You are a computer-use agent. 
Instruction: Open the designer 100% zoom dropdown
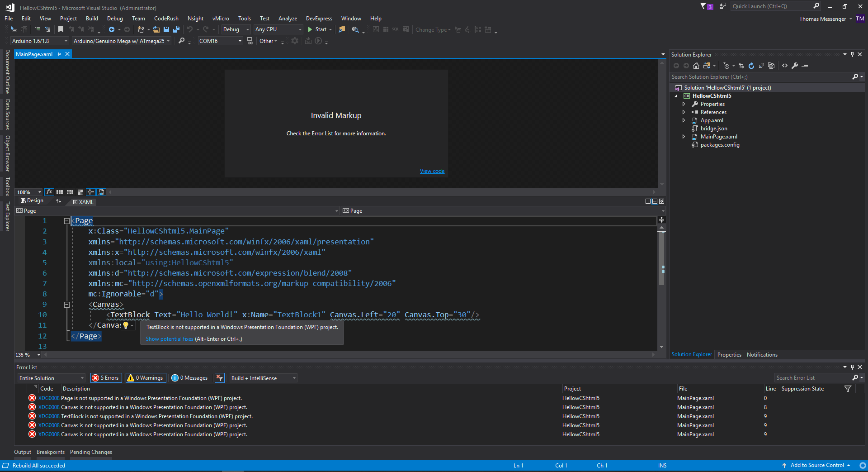(29, 192)
